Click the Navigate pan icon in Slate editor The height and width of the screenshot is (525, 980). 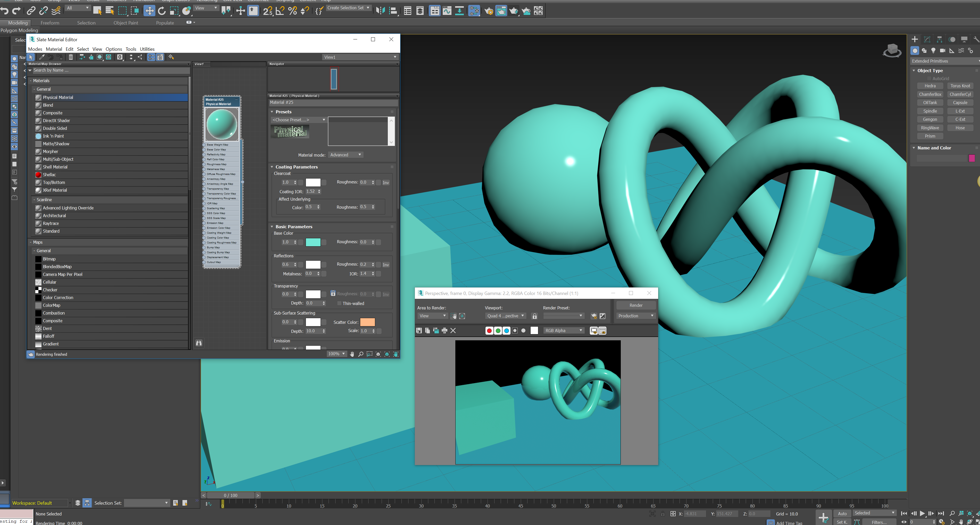pos(353,354)
